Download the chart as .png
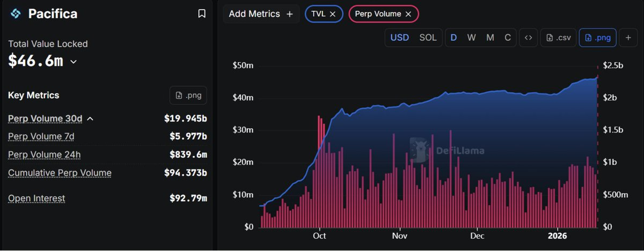 (x=597, y=38)
